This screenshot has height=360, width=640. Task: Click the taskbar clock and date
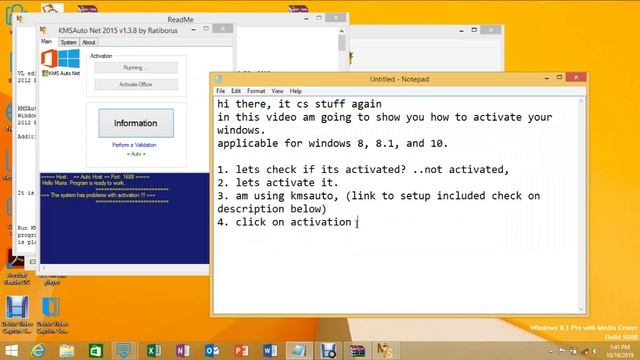(620, 351)
